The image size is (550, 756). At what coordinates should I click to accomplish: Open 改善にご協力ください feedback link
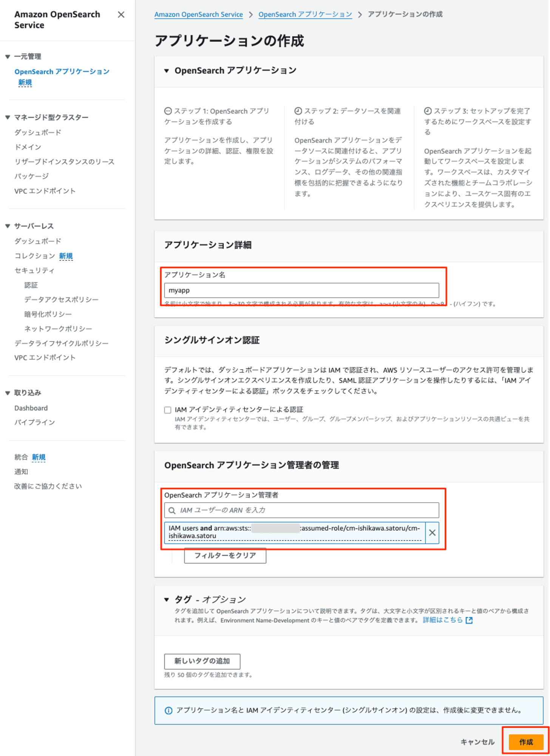click(x=48, y=486)
